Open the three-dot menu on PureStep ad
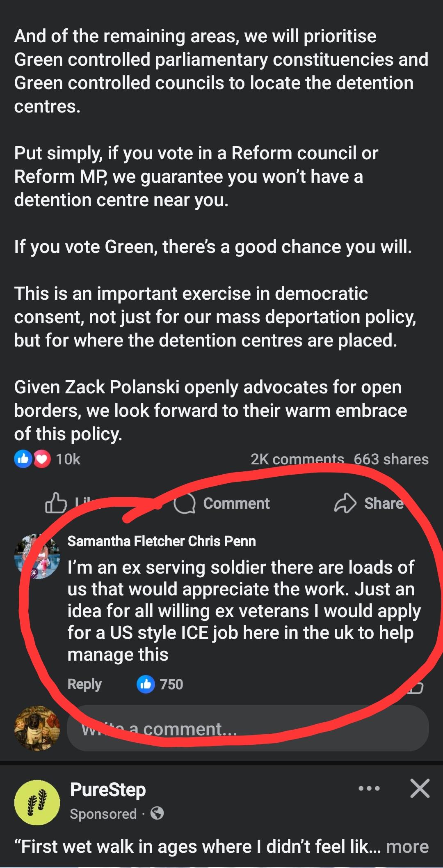The height and width of the screenshot is (868, 443). tap(369, 788)
